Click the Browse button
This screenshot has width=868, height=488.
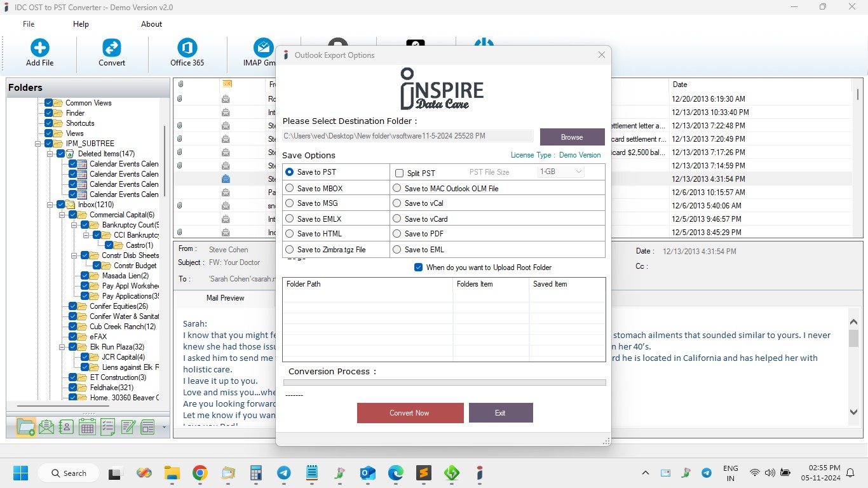tap(572, 137)
